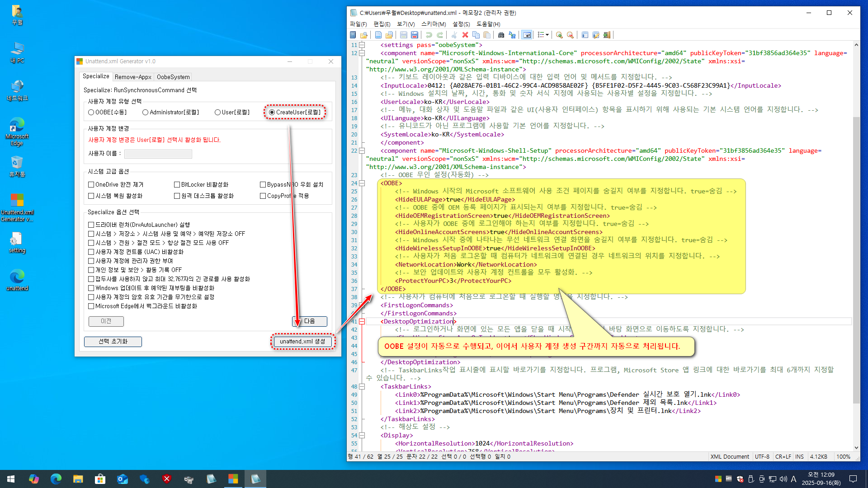Click the Save As red floppy icon

(415, 35)
